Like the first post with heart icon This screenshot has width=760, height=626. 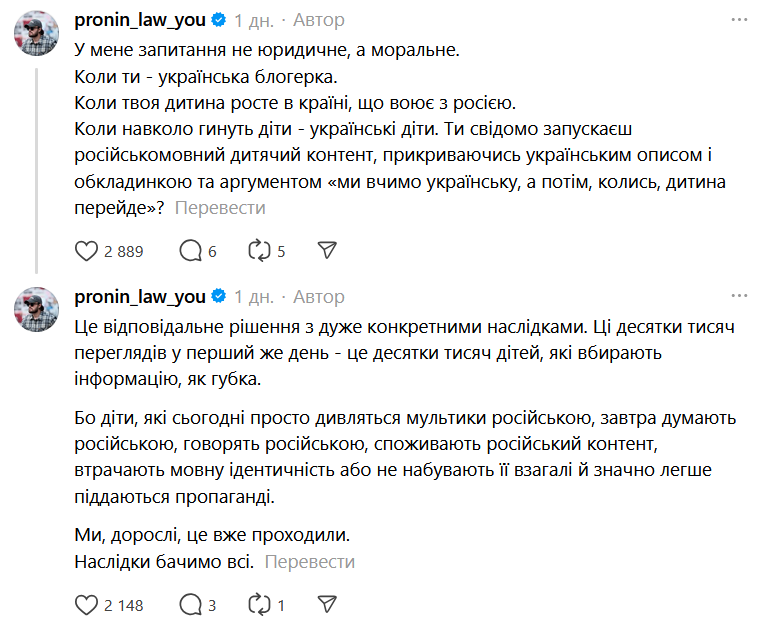(87, 251)
